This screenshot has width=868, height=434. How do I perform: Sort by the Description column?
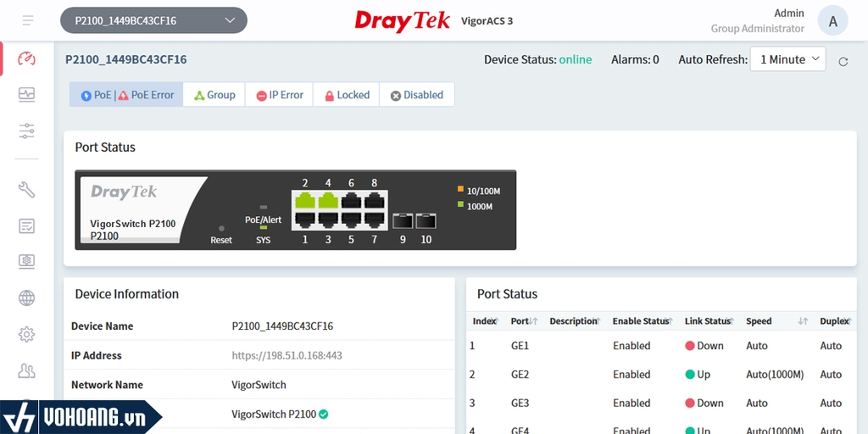[x=576, y=321]
